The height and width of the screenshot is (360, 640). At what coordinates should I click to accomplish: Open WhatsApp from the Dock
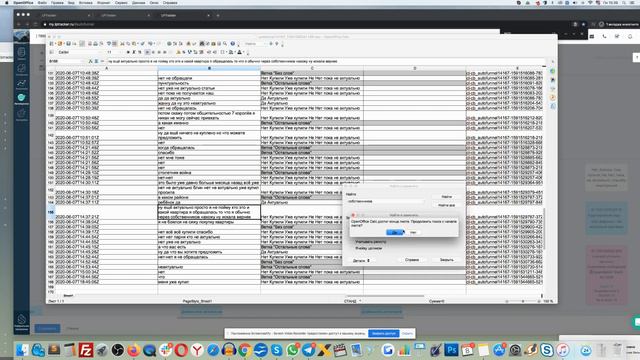point(293,350)
